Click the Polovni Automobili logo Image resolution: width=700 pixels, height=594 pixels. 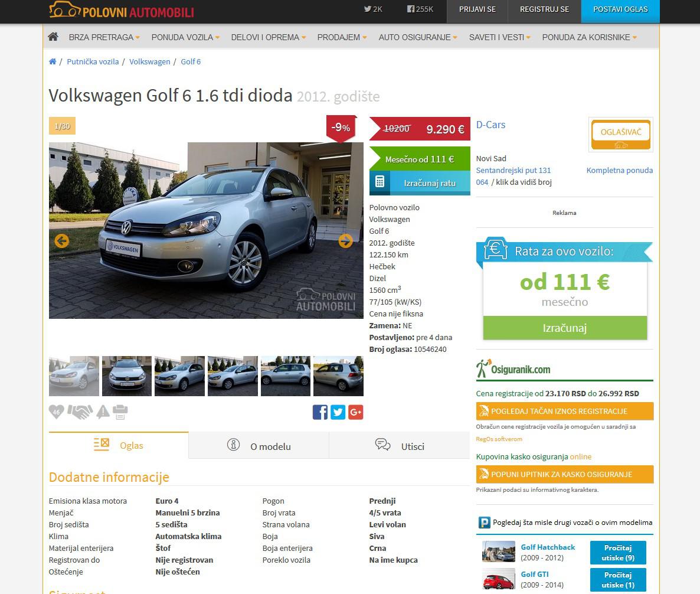tap(122, 10)
